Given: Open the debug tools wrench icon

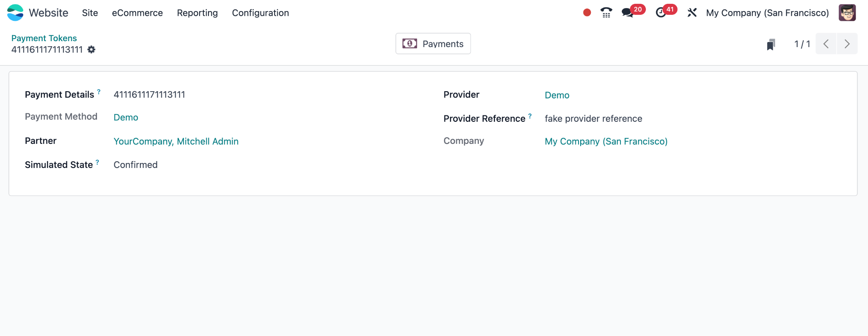Looking at the screenshot, I should coord(692,13).
